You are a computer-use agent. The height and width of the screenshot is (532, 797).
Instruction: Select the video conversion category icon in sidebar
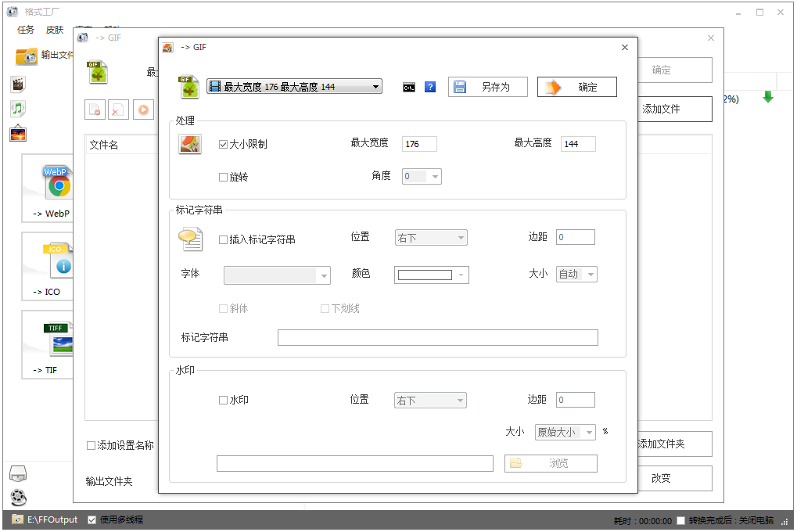pyautogui.click(x=17, y=83)
